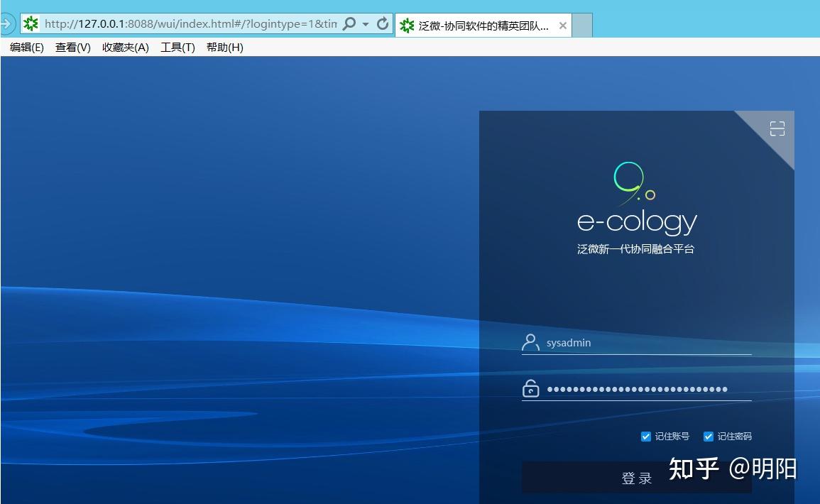Screen dimensions: 820x504
Task: Uncheck the 记住账号 checkbox
Action: [x=645, y=436]
